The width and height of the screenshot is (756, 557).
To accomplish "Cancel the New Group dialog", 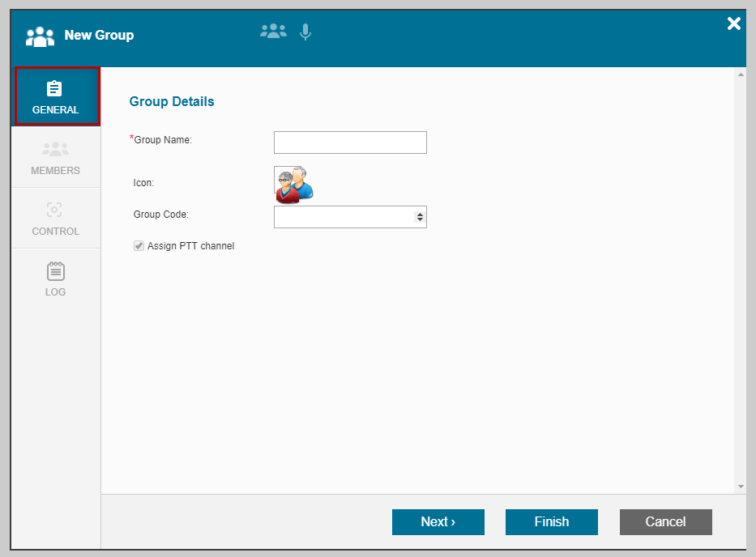I will [x=666, y=522].
